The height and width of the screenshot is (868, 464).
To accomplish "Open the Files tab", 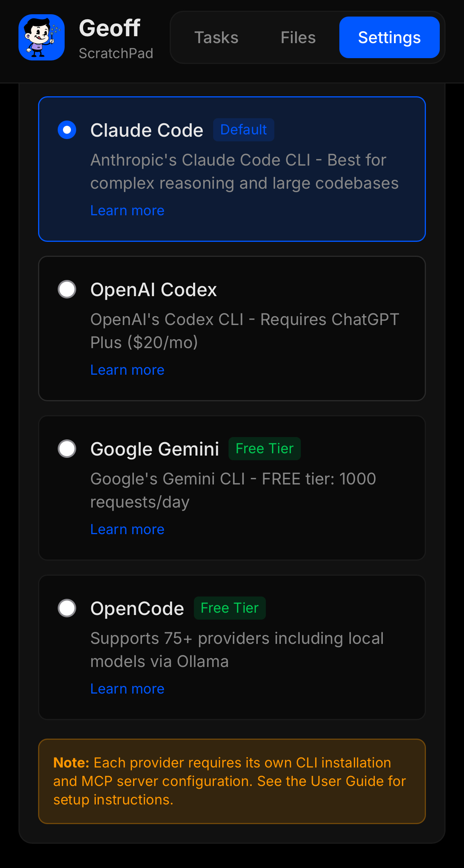I will 298,37.
